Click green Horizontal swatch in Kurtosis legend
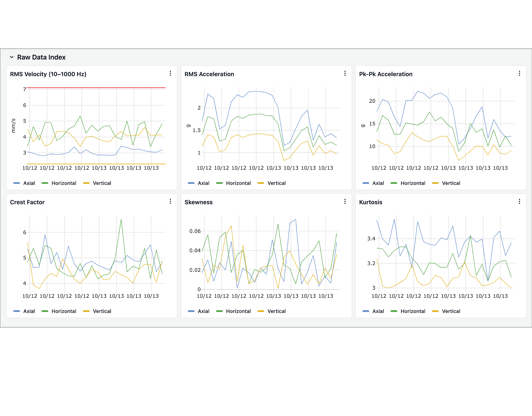This screenshot has width=532, height=416. (x=394, y=311)
